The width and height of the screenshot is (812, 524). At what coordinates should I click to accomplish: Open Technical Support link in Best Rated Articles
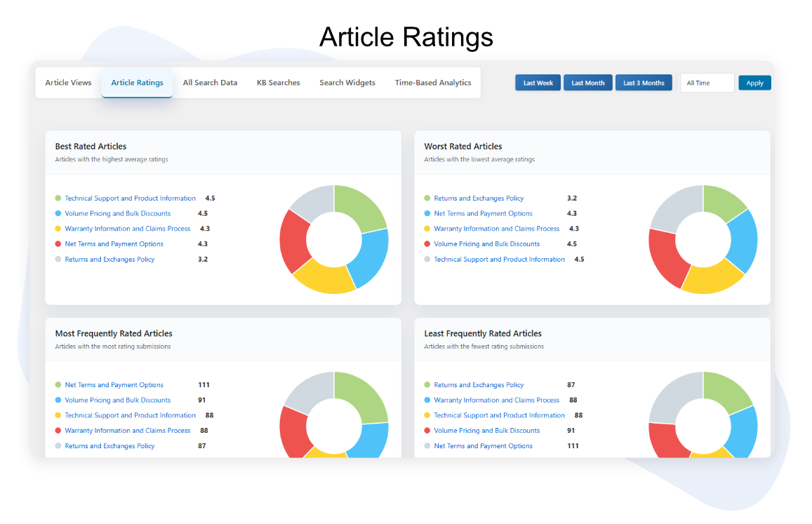(x=130, y=199)
